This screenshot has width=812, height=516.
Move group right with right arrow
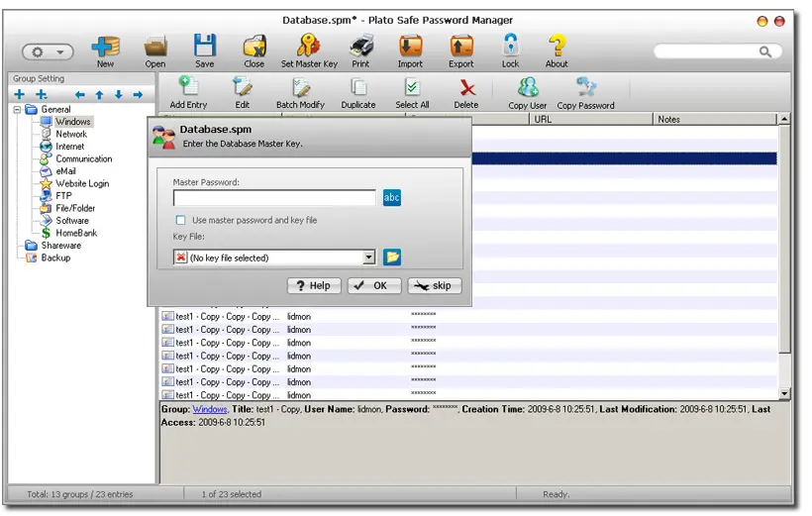pyautogui.click(x=138, y=95)
